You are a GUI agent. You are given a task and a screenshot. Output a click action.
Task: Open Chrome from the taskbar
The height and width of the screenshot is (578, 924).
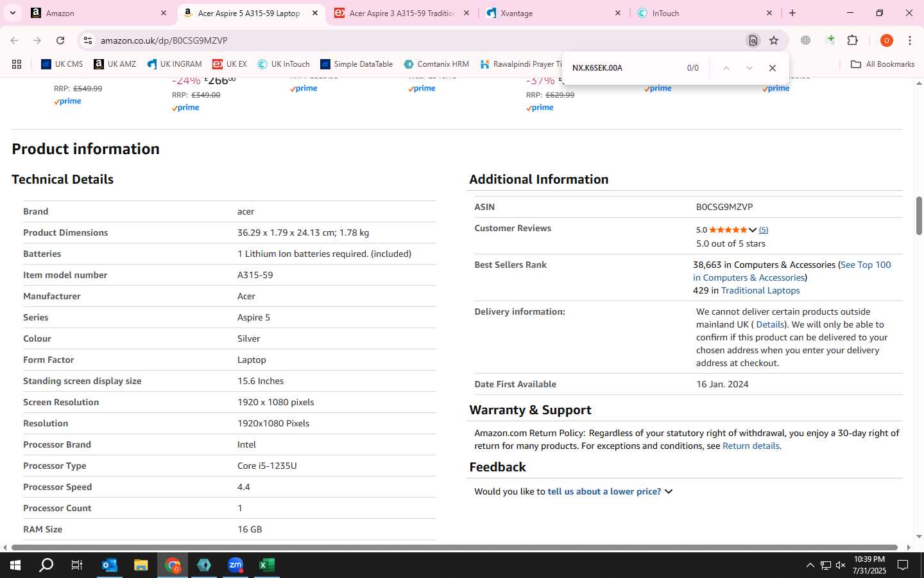pyautogui.click(x=173, y=565)
